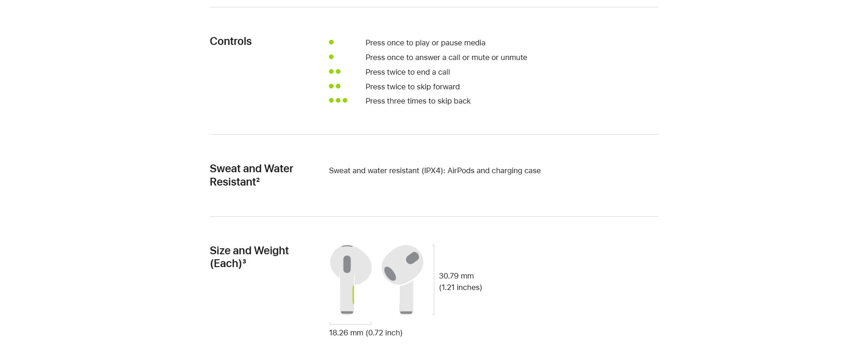The height and width of the screenshot is (350, 868).
Task: Click the footnote 3 superscript after (Each)
Action: pyautogui.click(x=244, y=262)
